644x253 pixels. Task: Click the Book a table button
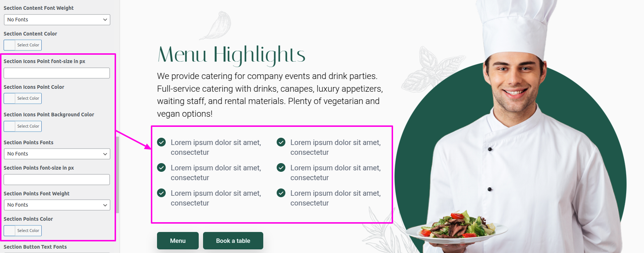tap(233, 241)
